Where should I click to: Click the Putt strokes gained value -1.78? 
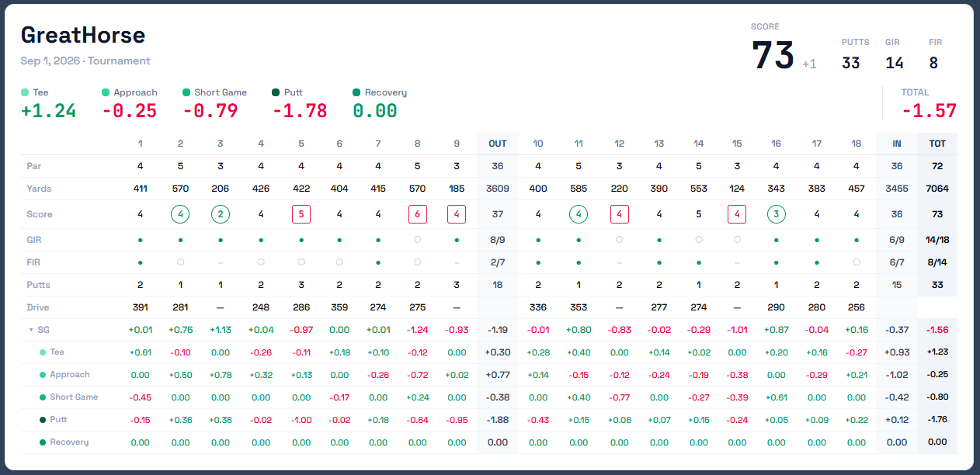tap(300, 111)
